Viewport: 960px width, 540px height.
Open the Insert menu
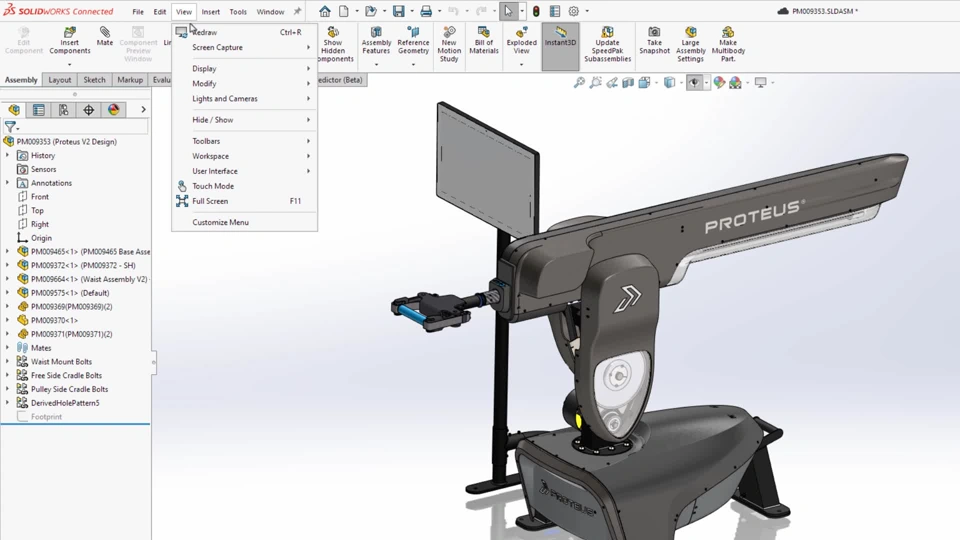pos(211,12)
